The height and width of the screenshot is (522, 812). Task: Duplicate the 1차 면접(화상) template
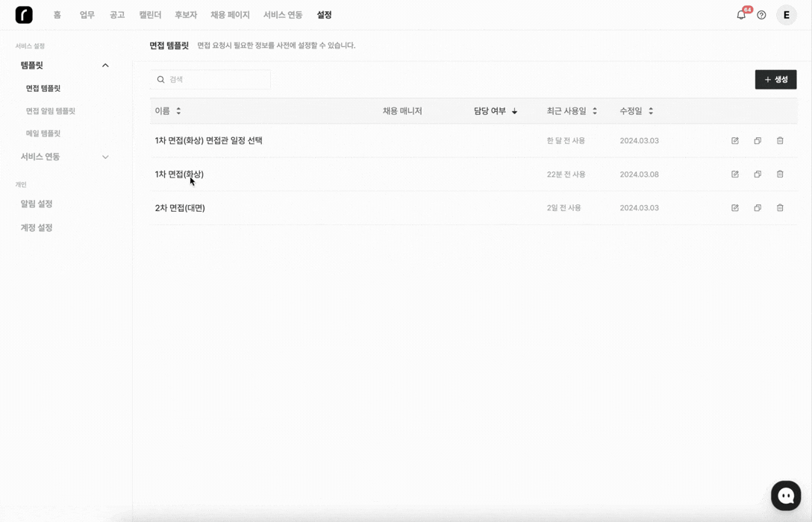(758, 174)
